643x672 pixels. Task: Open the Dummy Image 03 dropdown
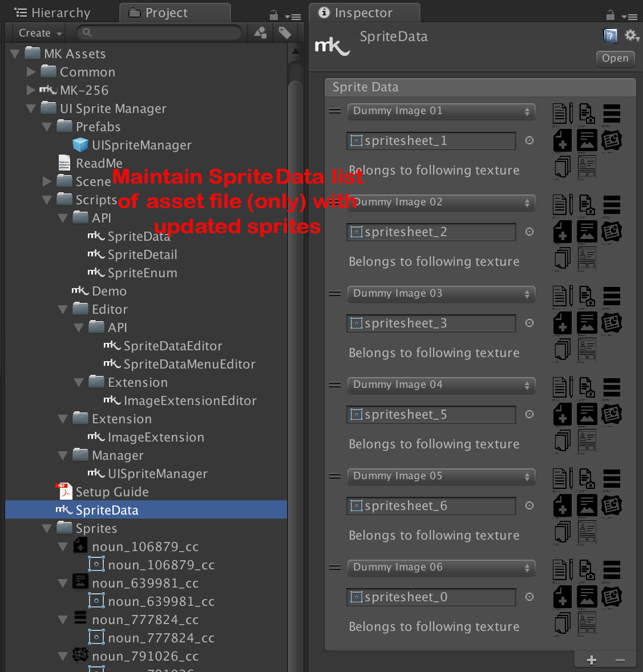441,294
